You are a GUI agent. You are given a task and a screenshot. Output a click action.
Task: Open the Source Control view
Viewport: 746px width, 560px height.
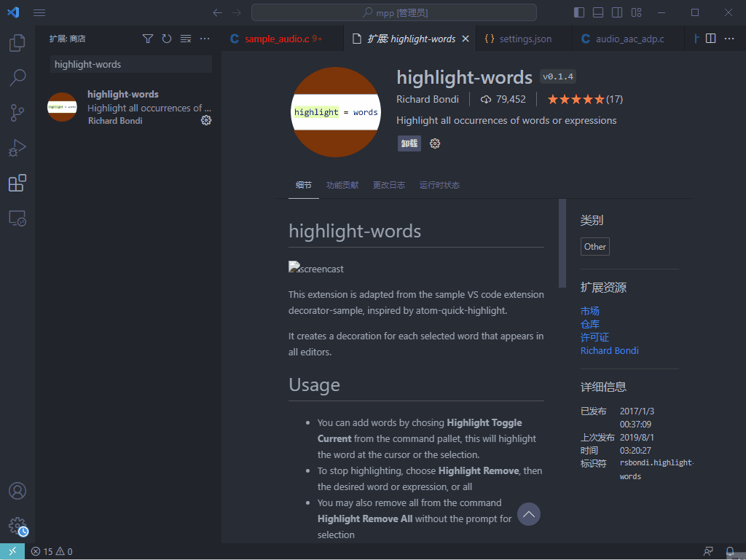17,112
